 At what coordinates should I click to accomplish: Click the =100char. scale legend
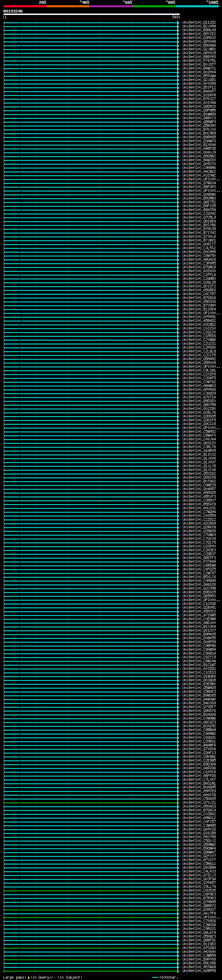click(164, 977)
